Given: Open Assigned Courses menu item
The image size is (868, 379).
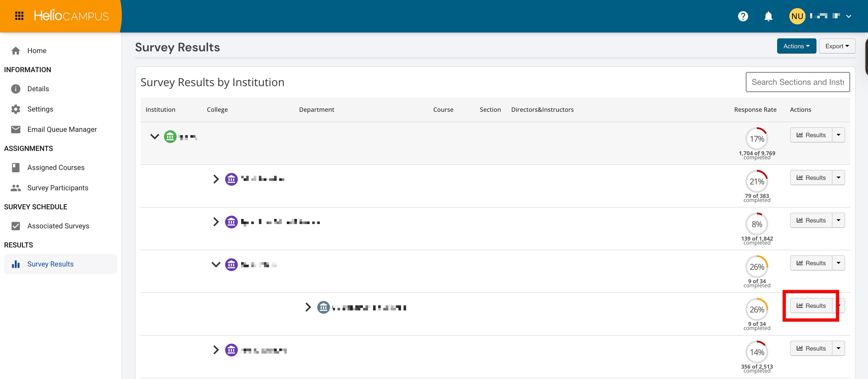Looking at the screenshot, I should tap(56, 168).
